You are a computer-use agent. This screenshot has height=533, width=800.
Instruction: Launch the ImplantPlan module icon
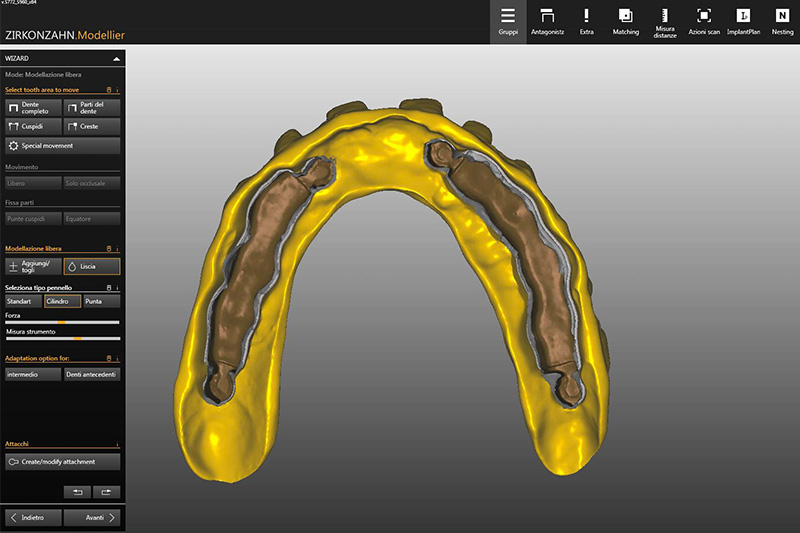click(x=743, y=21)
